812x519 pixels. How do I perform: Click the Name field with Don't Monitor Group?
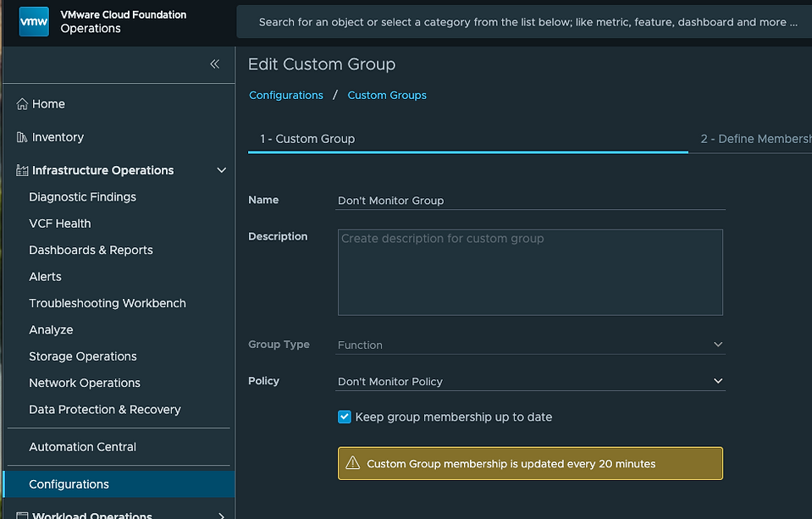tap(530, 201)
